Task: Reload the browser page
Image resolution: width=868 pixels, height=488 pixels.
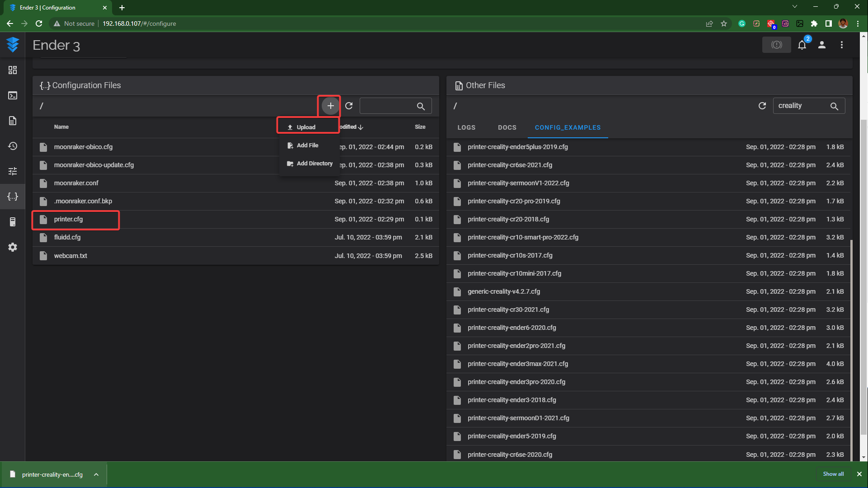Action: pyautogui.click(x=39, y=23)
